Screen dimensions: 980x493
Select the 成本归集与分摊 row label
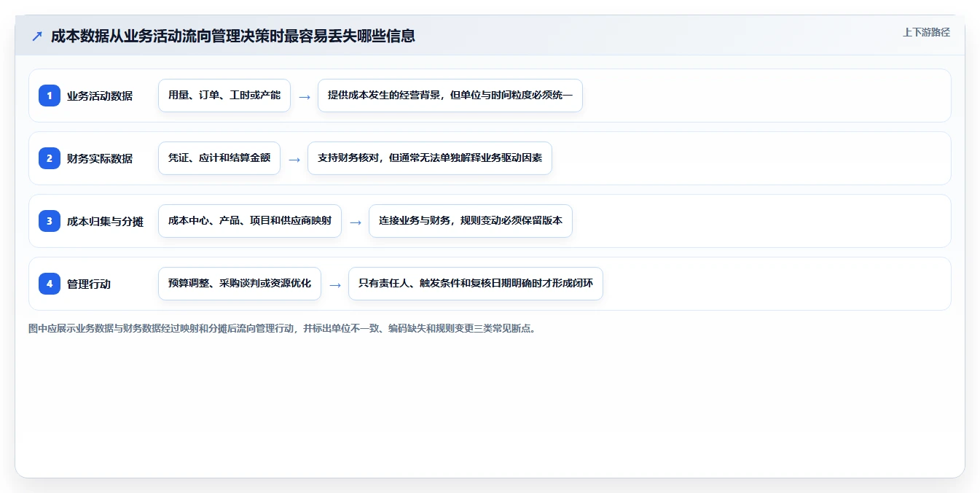pyautogui.click(x=105, y=221)
